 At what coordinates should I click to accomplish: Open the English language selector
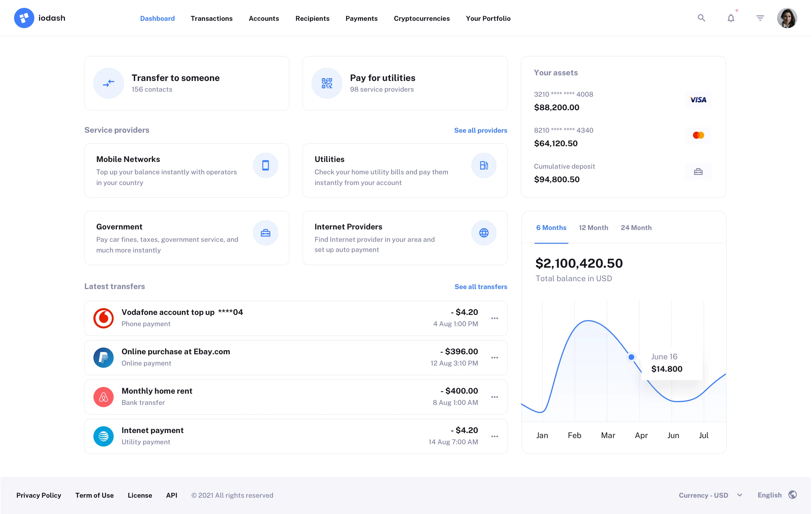[x=769, y=495]
